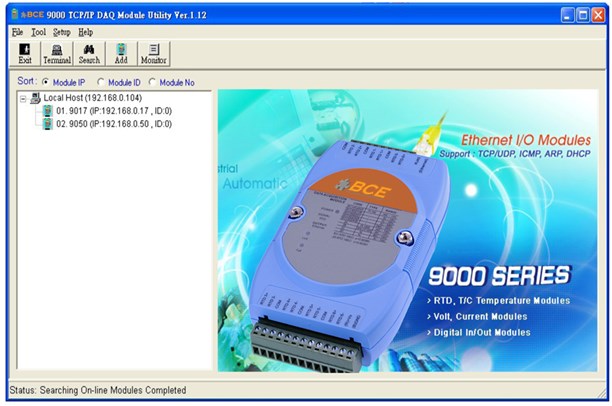Click the 9000 Series product banner image
Image resolution: width=612 pixels, height=406 pixels.
click(x=407, y=230)
